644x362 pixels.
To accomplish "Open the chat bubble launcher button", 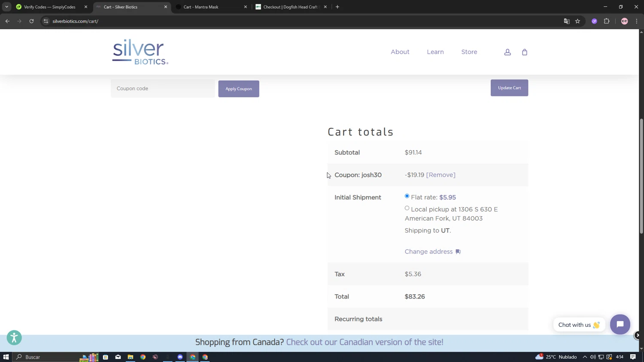I will 620,325.
